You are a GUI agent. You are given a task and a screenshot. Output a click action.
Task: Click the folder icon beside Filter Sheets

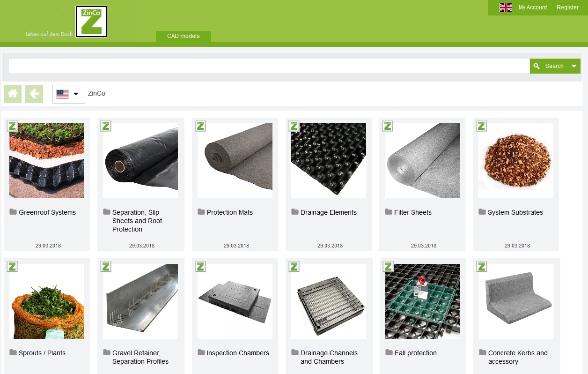(x=389, y=212)
